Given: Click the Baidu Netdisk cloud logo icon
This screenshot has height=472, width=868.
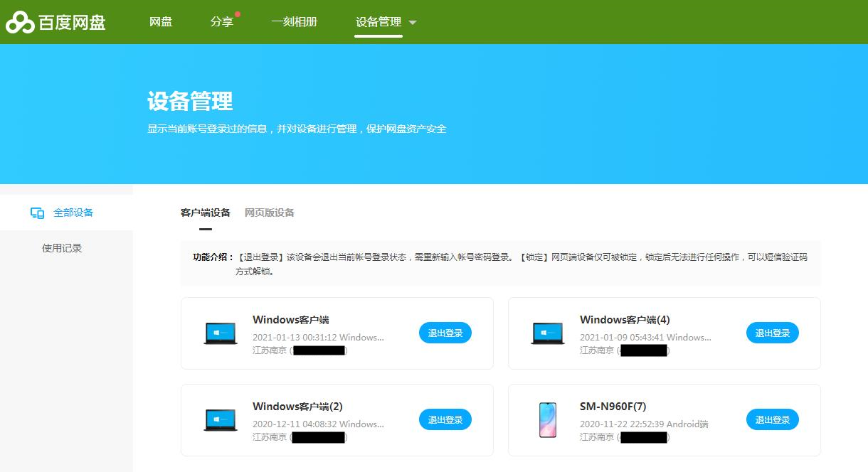Looking at the screenshot, I should coord(20,22).
